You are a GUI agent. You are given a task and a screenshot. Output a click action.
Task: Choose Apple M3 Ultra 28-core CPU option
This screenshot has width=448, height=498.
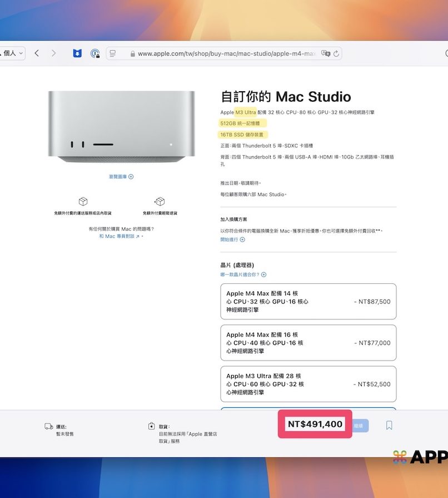(x=308, y=384)
